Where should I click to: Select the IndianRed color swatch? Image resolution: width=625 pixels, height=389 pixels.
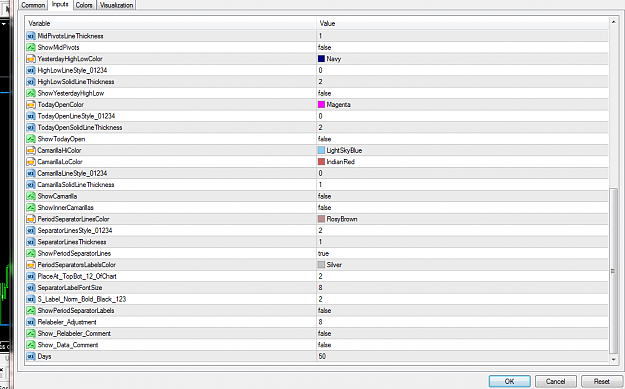click(321, 161)
